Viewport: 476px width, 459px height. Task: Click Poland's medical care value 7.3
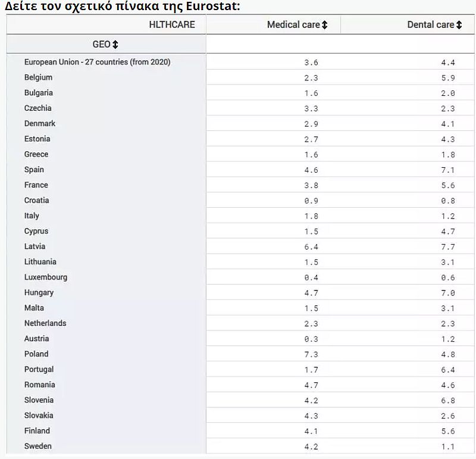[x=311, y=354]
